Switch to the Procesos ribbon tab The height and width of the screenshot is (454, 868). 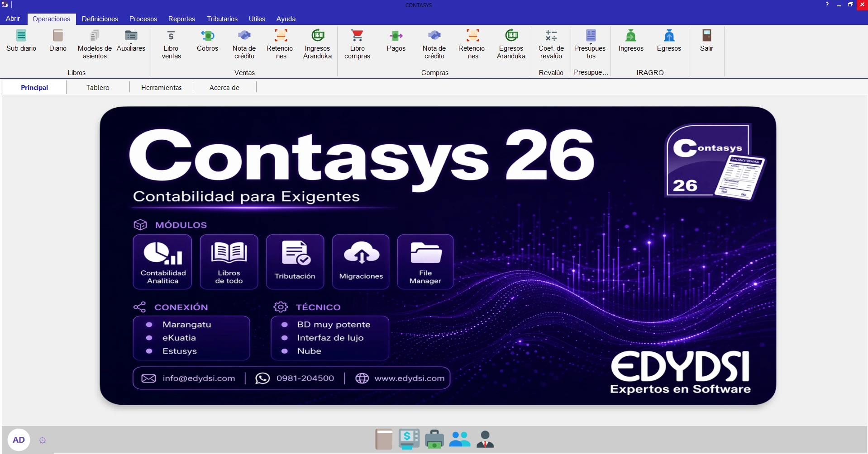[143, 19]
